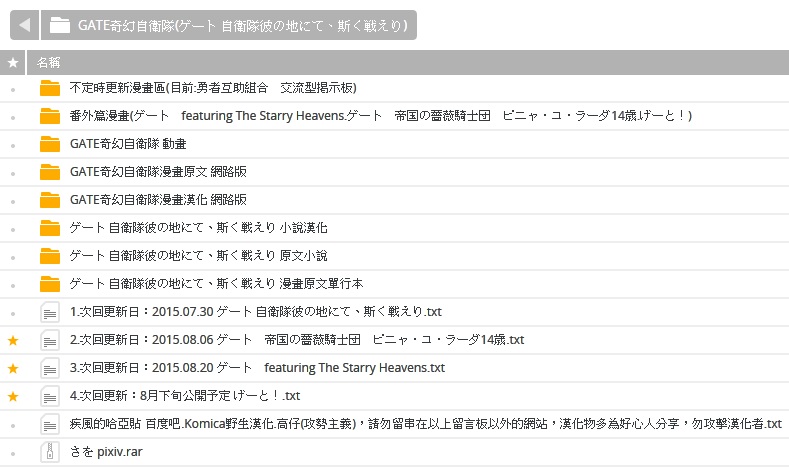Open GATE奇幻自衛隊漫畫原文 網路版 name
789x469 pixels.
158,172
